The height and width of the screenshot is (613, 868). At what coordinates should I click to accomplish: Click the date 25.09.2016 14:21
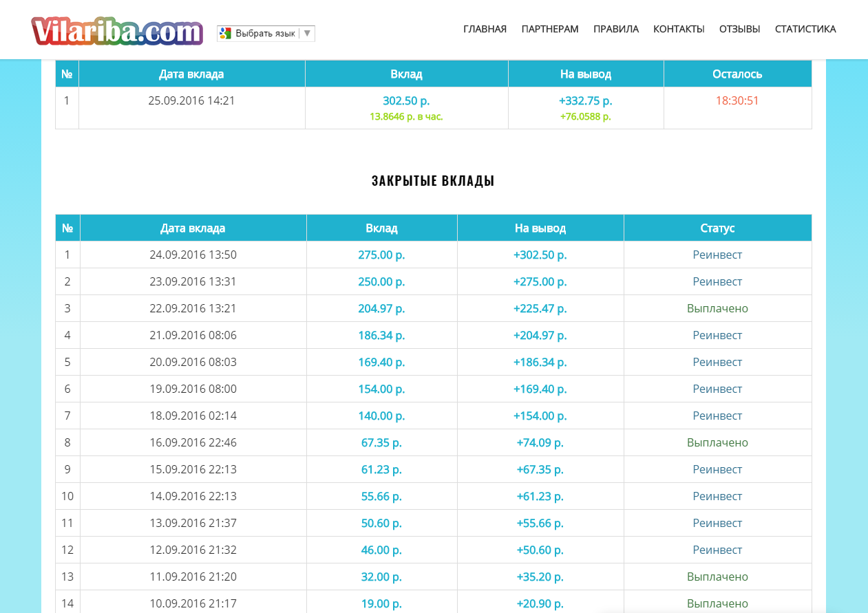pos(191,100)
